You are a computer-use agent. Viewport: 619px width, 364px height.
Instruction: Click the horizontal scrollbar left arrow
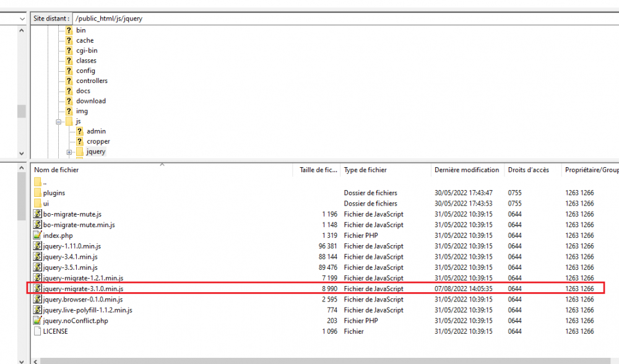(35, 362)
